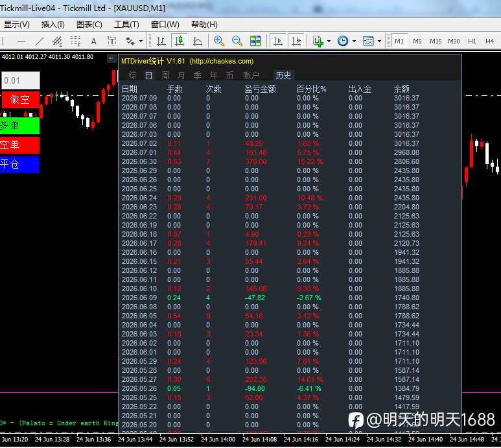Select the equidistant channel tool
Viewport: 501px width, 448px height.
point(58,41)
